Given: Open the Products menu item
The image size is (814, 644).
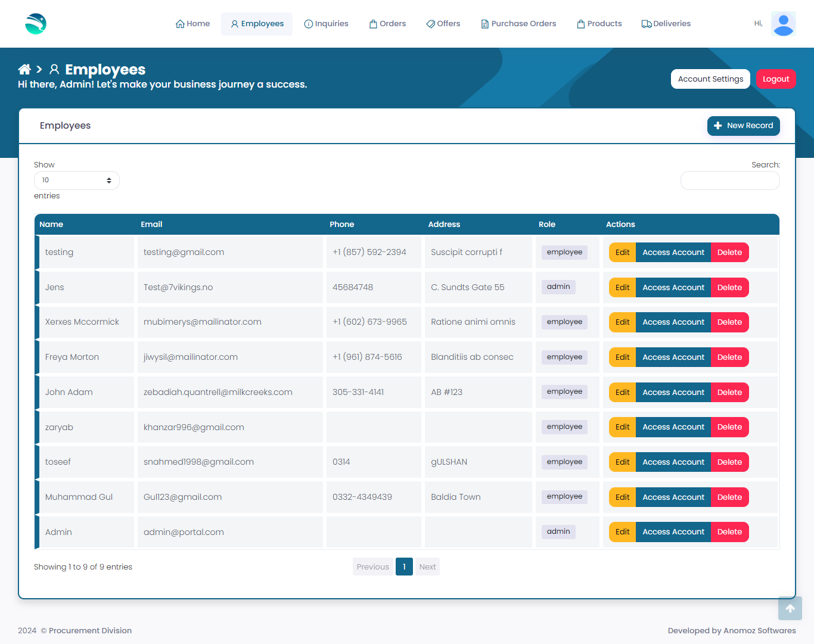Looking at the screenshot, I should pyautogui.click(x=599, y=24).
